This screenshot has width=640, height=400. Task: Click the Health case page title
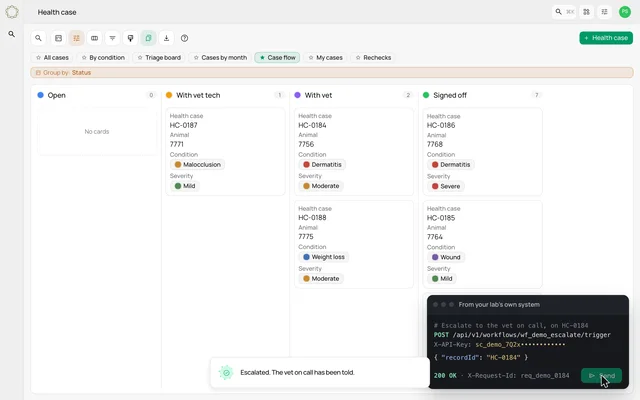click(57, 12)
